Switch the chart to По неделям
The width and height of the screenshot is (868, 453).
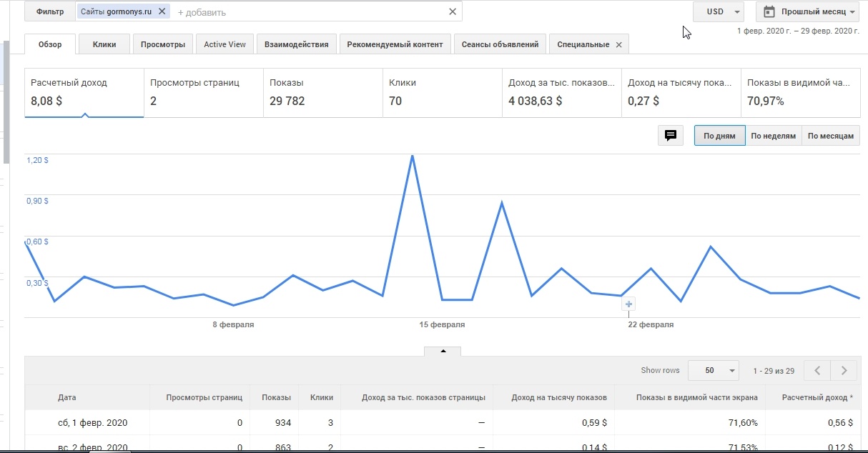point(773,136)
